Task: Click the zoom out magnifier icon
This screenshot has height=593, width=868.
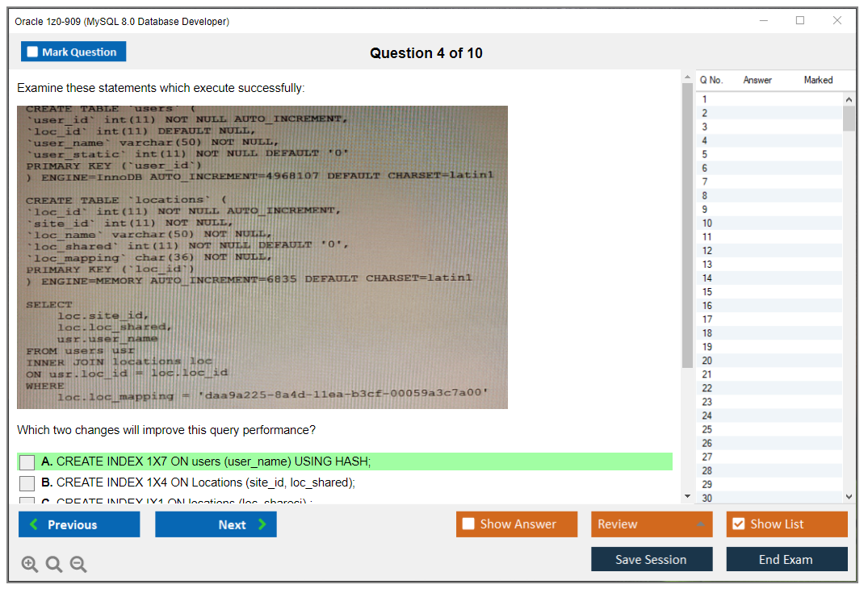Action: point(78,565)
